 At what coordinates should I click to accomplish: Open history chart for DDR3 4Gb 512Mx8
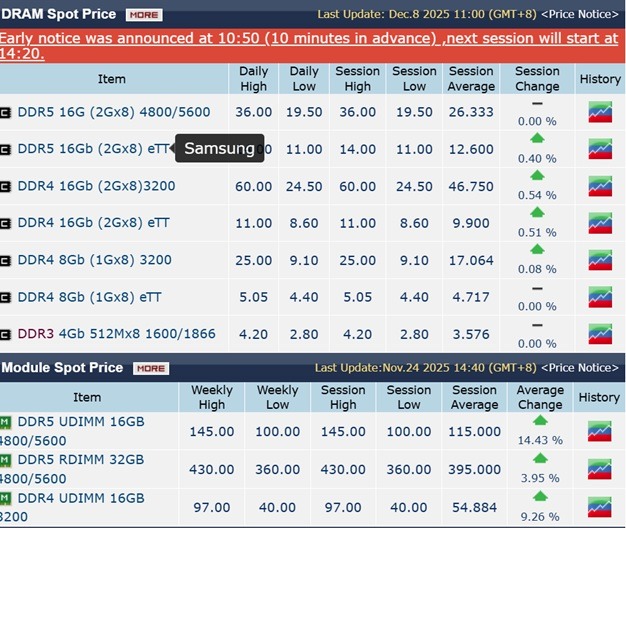pyautogui.click(x=600, y=334)
